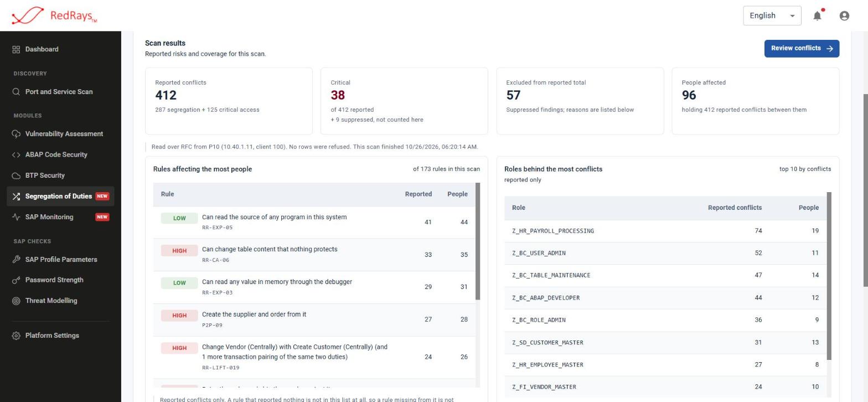The image size is (868, 402).
Task: Select the Critical 38 card
Action: point(404,101)
